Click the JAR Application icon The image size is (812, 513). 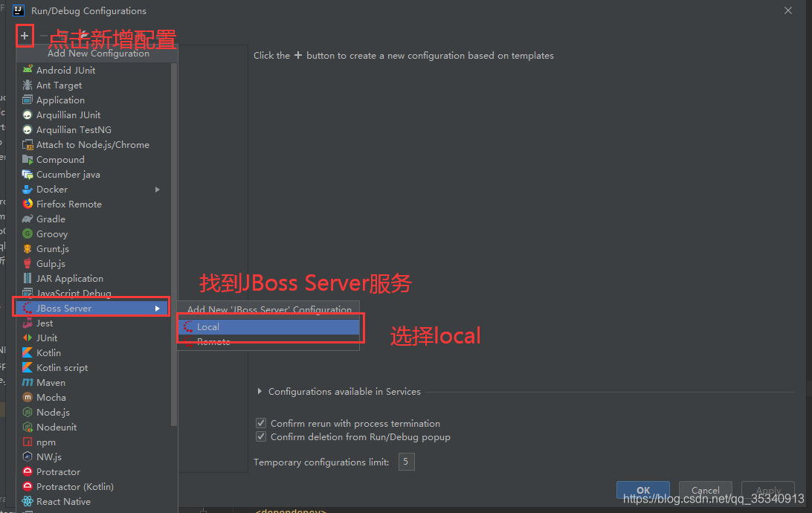point(28,279)
